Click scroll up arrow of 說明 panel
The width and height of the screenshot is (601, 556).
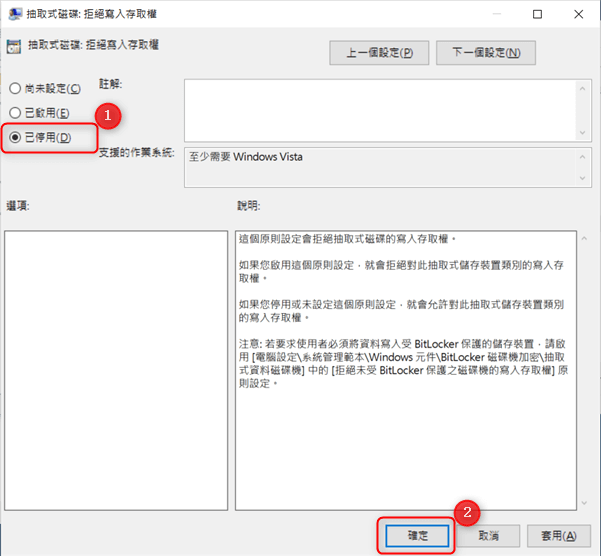584,239
